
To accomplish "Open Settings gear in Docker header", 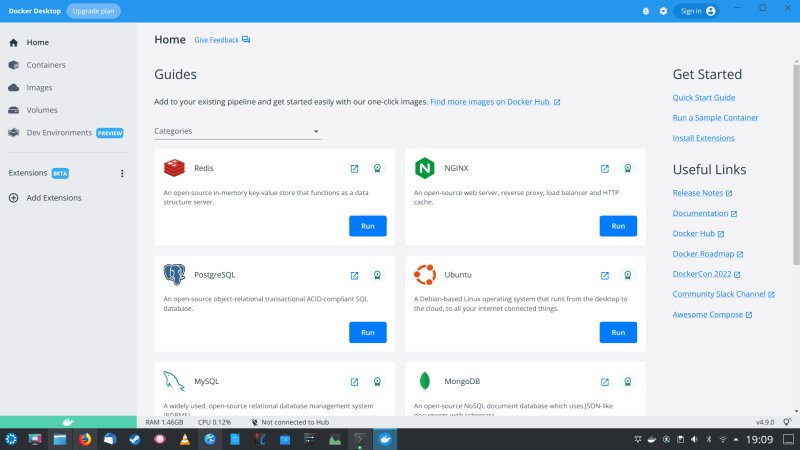I will [x=663, y=11].
